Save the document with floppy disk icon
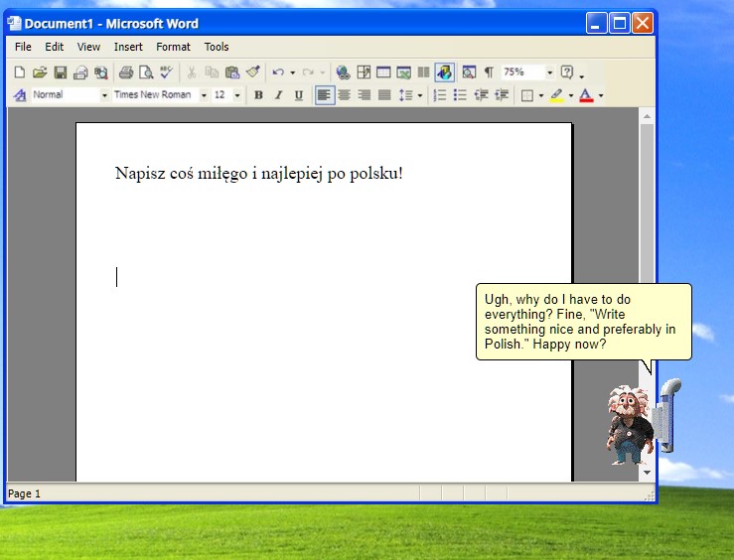 60,72
